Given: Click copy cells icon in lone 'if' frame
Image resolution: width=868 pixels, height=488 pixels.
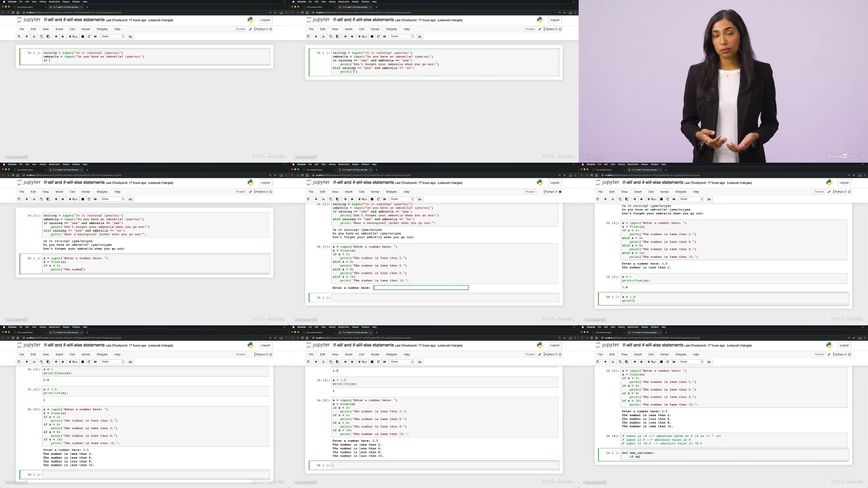Looking at the screenshot, I should point(41,36).
